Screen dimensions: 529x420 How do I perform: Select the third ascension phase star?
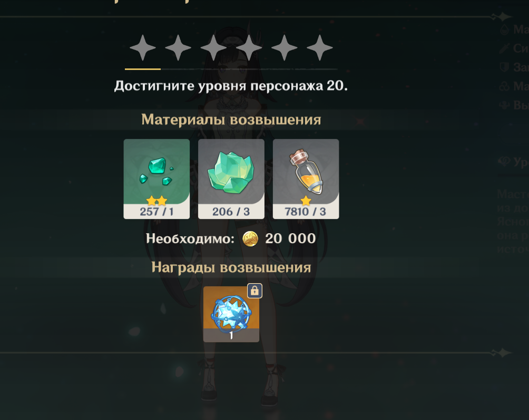pos(213,48)
